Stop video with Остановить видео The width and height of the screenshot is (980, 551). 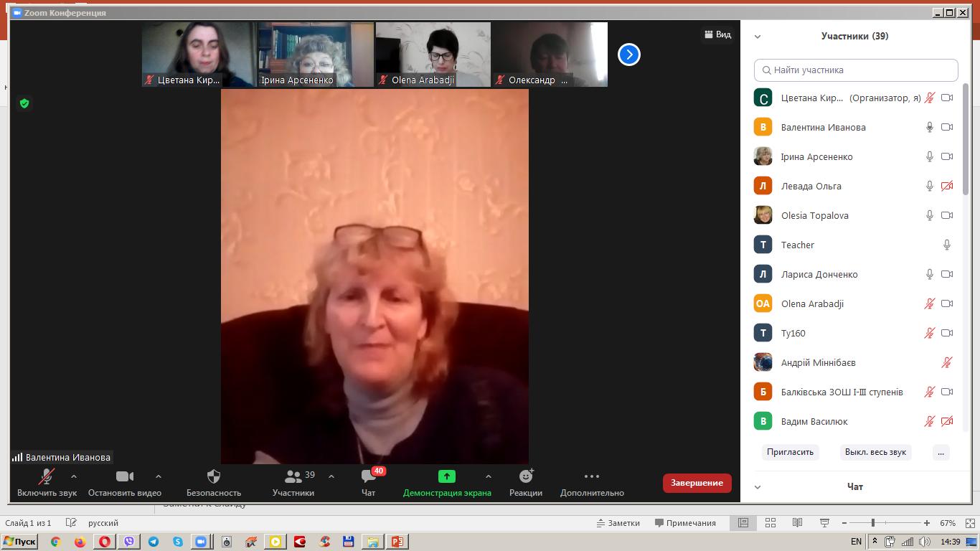(x=124, y=477)
